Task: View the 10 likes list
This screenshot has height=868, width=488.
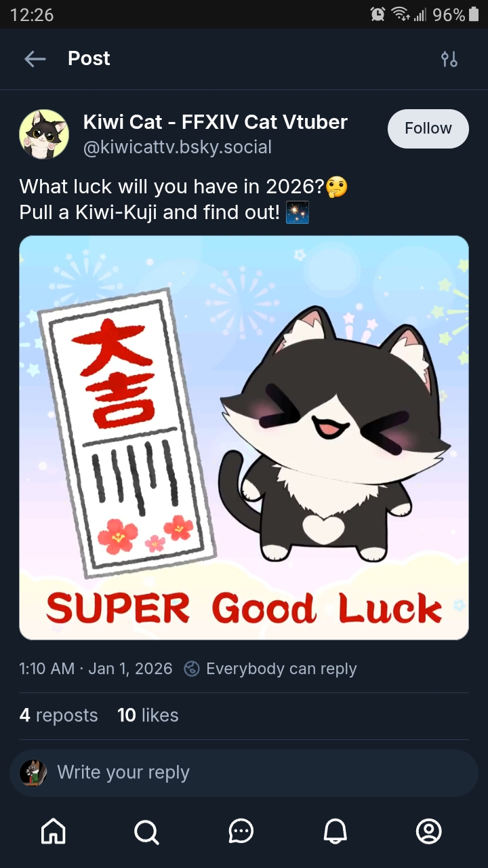Action: point(148,715)
